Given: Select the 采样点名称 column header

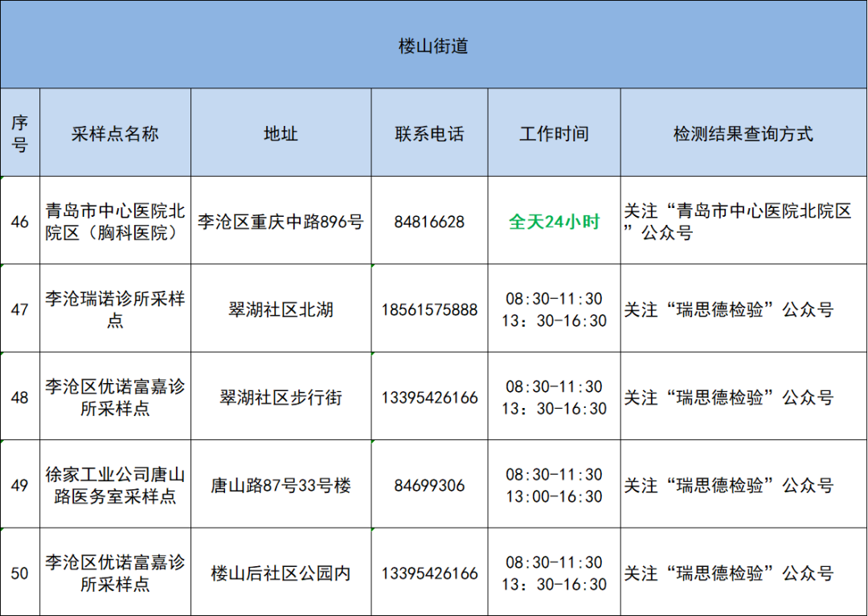Looking at the screenshot, I should click(115, 133).
